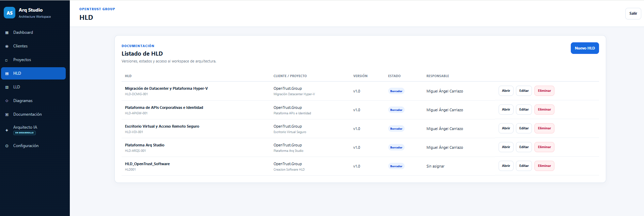
Task: Delete the Escritorio Virtual HLD
Action: pyautogui.click(x=544, y=128)
